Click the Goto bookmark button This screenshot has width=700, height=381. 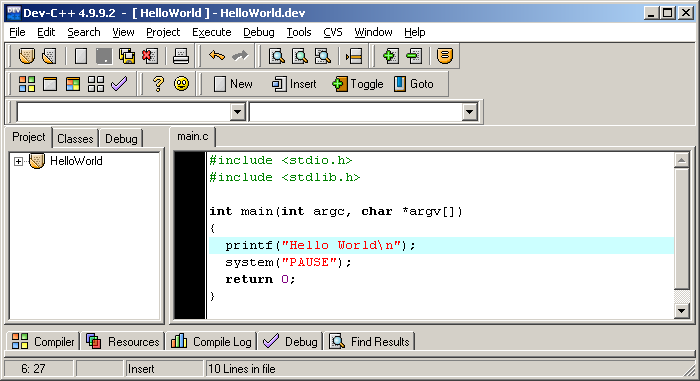point(414,84)
